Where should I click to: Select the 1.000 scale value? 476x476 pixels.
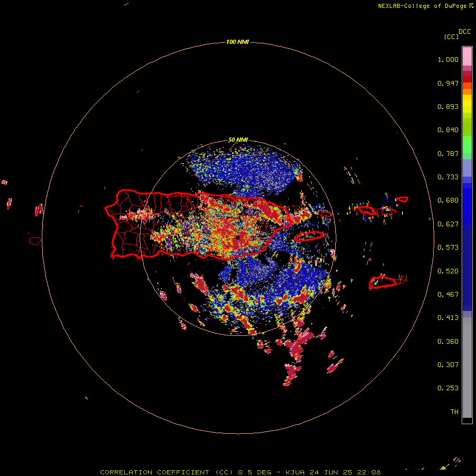pos(448,59)
